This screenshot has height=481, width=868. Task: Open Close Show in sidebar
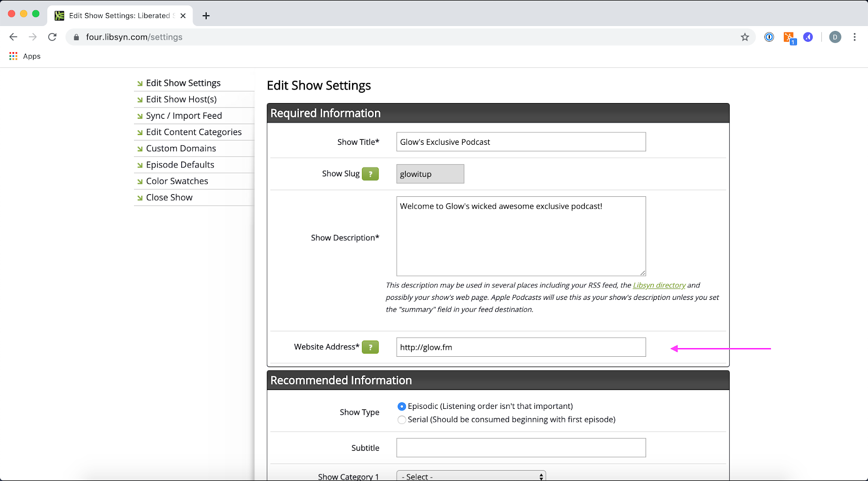click(169, 197)
